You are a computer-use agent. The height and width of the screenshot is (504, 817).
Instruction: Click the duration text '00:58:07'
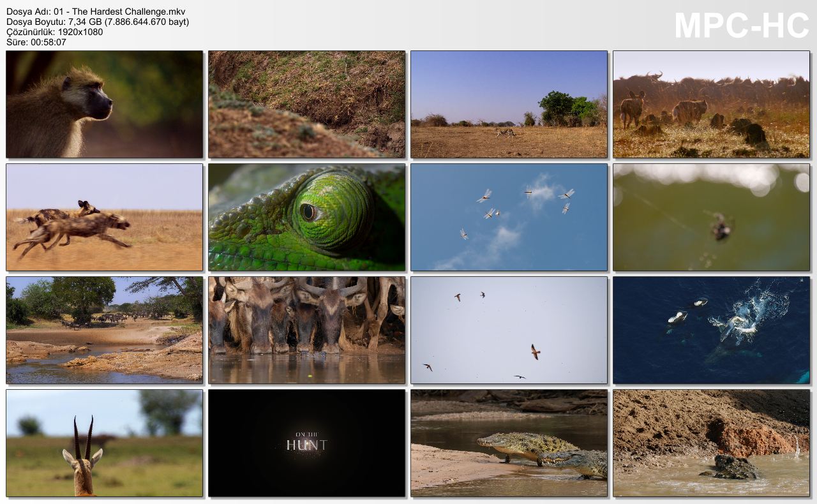pos(48,43)
